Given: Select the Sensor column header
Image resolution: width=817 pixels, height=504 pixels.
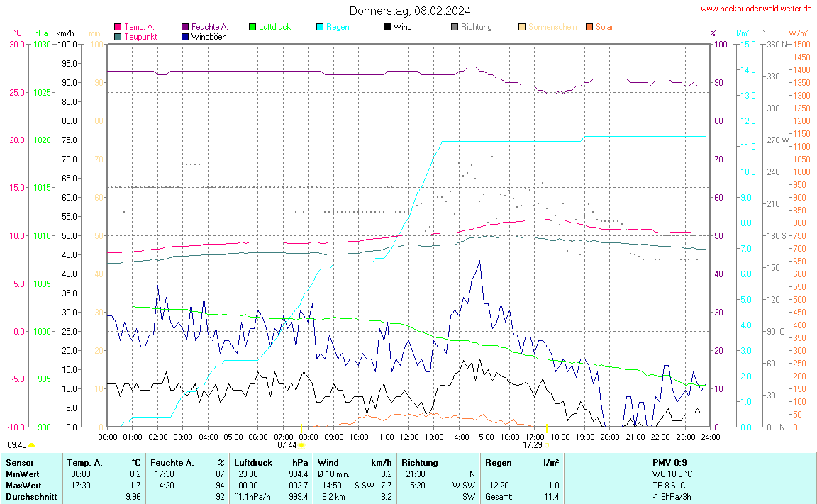Looking at the screenshot, I should 19,462.
